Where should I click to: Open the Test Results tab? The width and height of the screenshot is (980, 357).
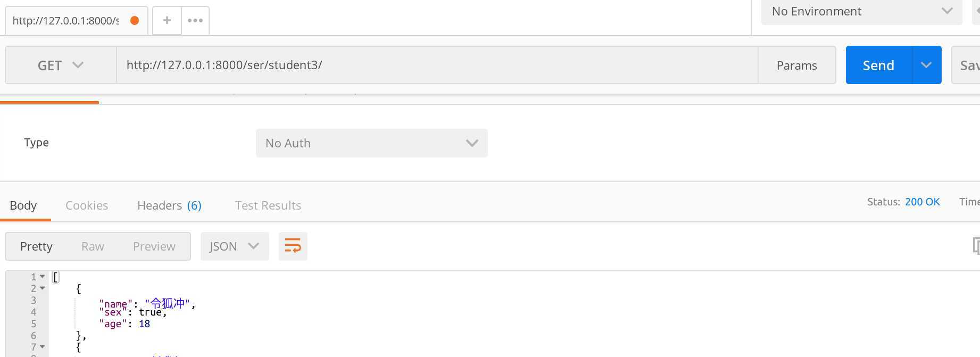point(268,205)
